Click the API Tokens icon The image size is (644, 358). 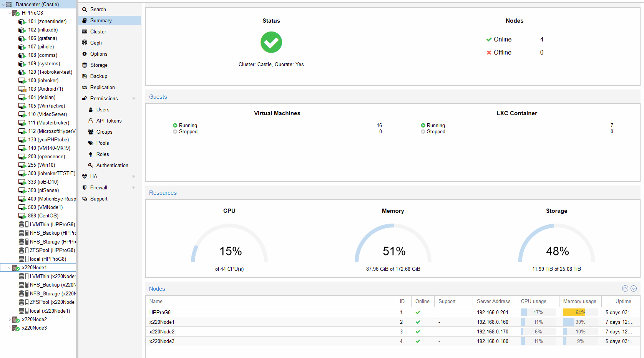(x=91, y=121)
